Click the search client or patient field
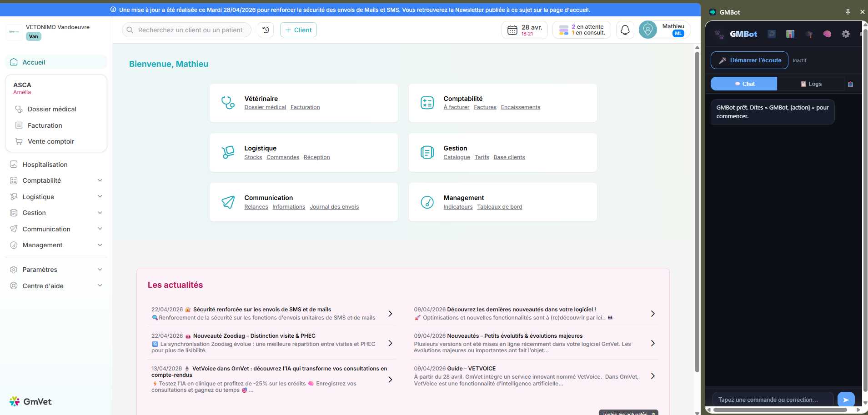Viewport: 868px width, 415px height. coord(186,30)
